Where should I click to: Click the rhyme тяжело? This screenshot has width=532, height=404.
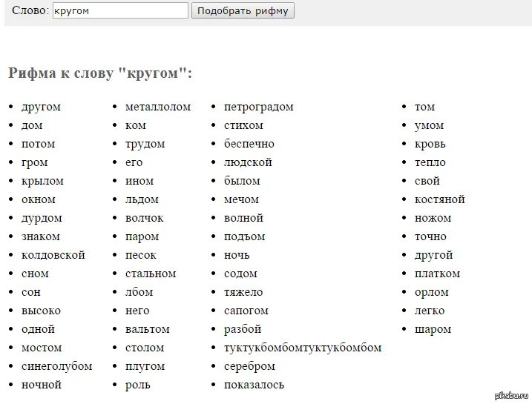(x=243, y=292)
